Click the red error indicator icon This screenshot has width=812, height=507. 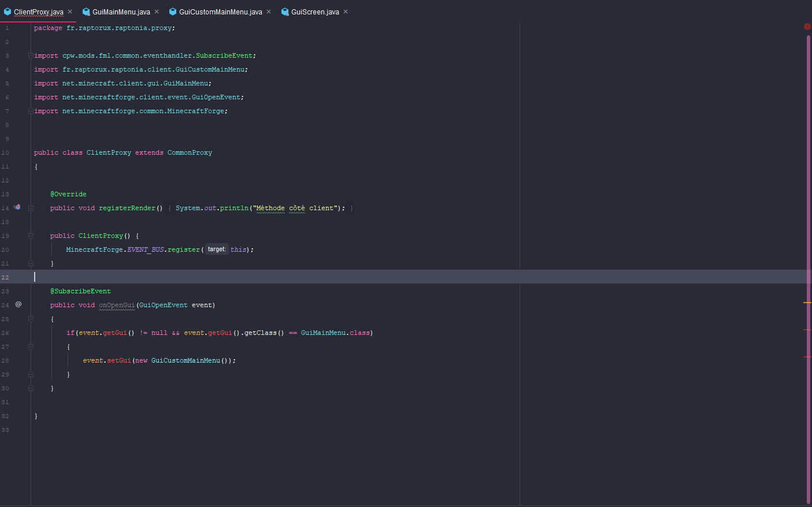807,27
